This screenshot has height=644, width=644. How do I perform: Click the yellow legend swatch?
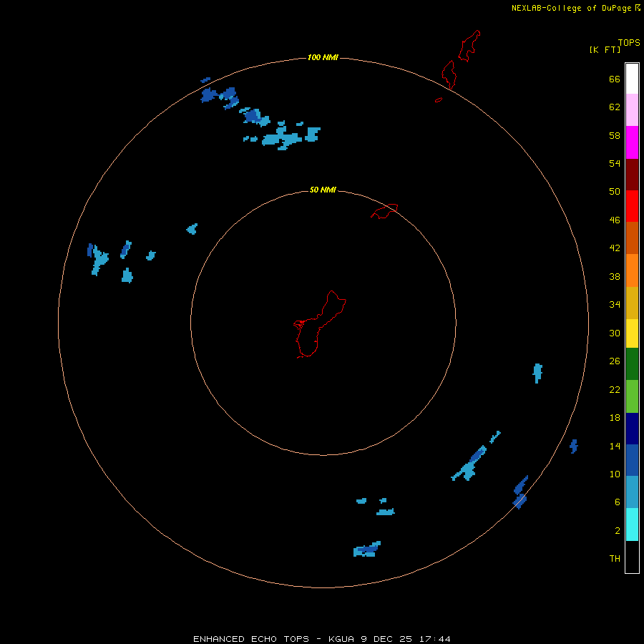[x=632, y=333]
